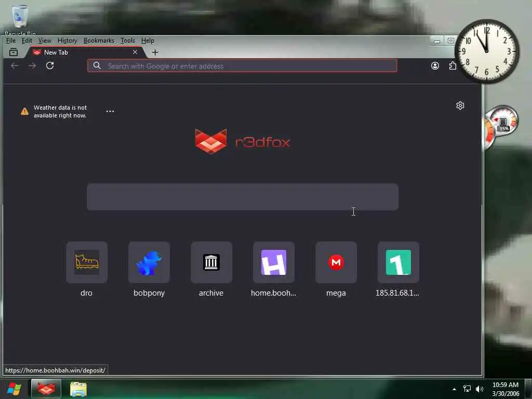532x399 pixels.
Task: Open the Edit menu
Action: (x=27, y=41)
